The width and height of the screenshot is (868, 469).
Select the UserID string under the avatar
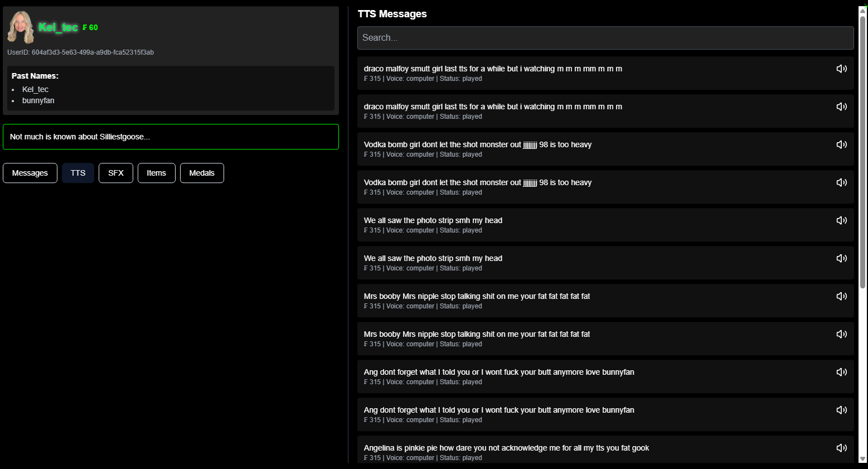point(81,52)
